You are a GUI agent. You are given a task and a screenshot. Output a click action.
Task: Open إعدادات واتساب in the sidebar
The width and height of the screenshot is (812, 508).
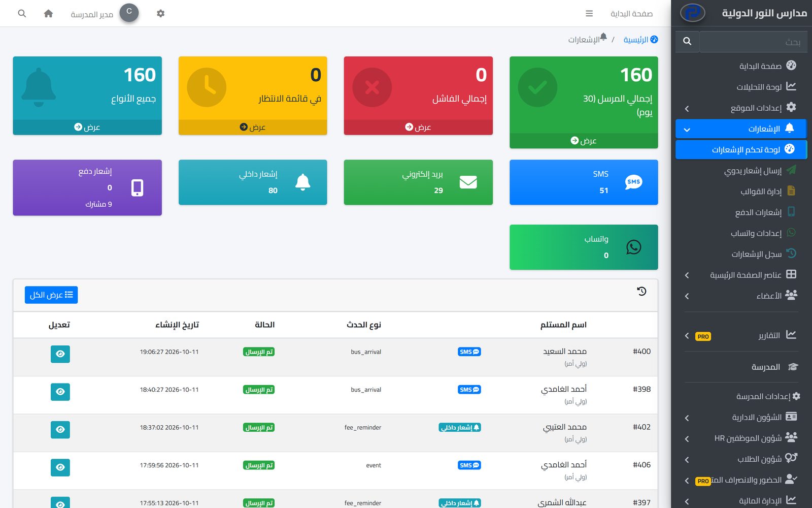pos(741,233)
